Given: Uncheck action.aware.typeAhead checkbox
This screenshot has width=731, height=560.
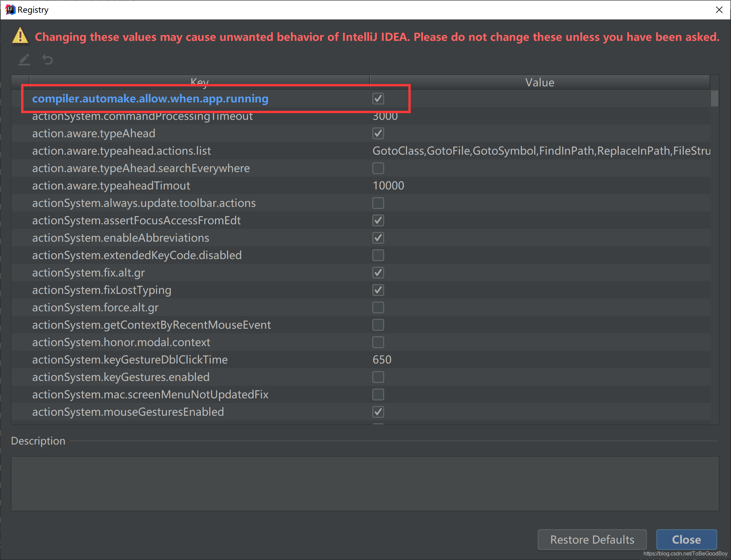Looking at the screenshot, I should [378, 134].
